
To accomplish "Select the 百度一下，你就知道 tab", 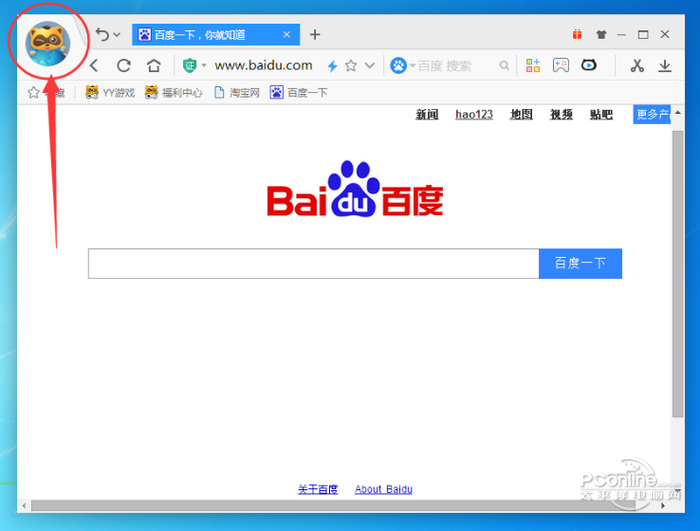I will click(x=216, y=34).
